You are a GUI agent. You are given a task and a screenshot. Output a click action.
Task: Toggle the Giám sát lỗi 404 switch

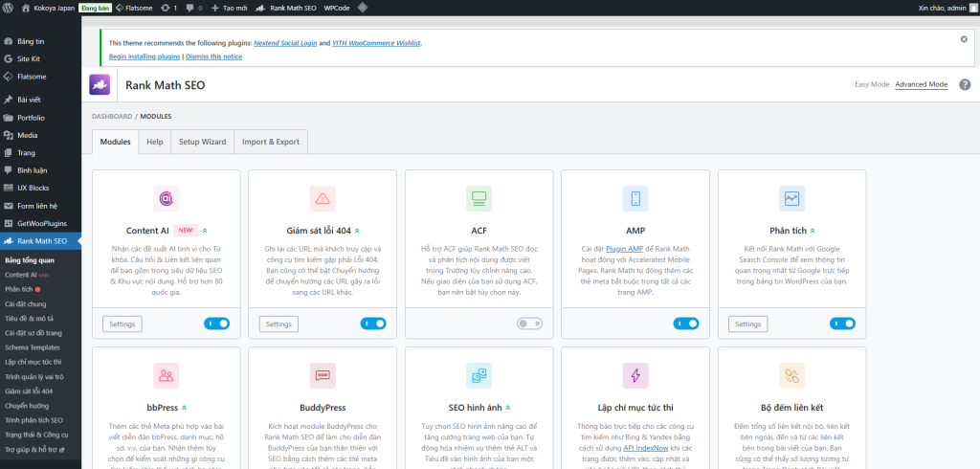373,324
